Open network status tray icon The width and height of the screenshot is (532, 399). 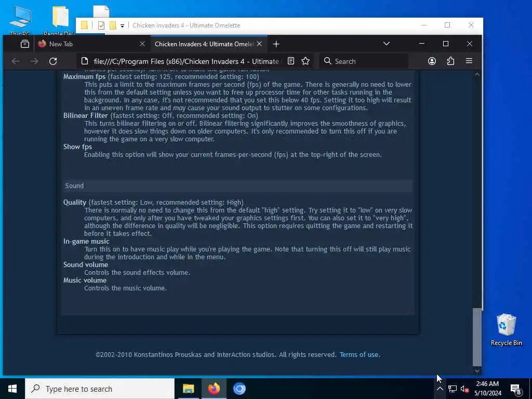pyautogui.click(x=453, y=389)
